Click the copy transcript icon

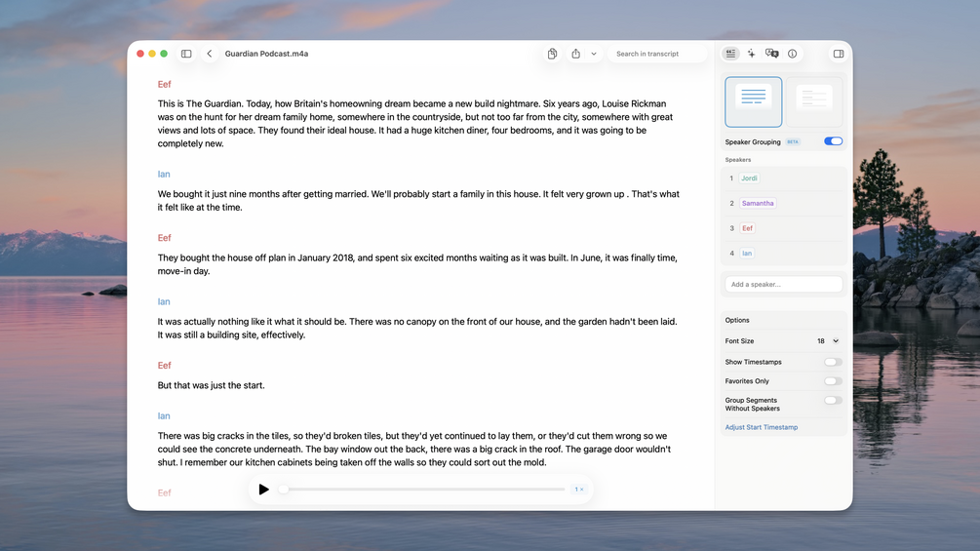click(552, 54)
